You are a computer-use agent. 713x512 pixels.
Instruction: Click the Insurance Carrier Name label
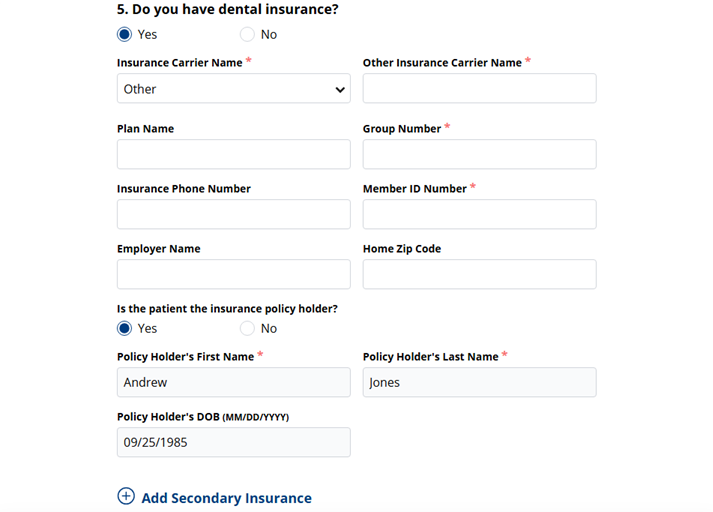pyautogui.click(x=180, y=63)
